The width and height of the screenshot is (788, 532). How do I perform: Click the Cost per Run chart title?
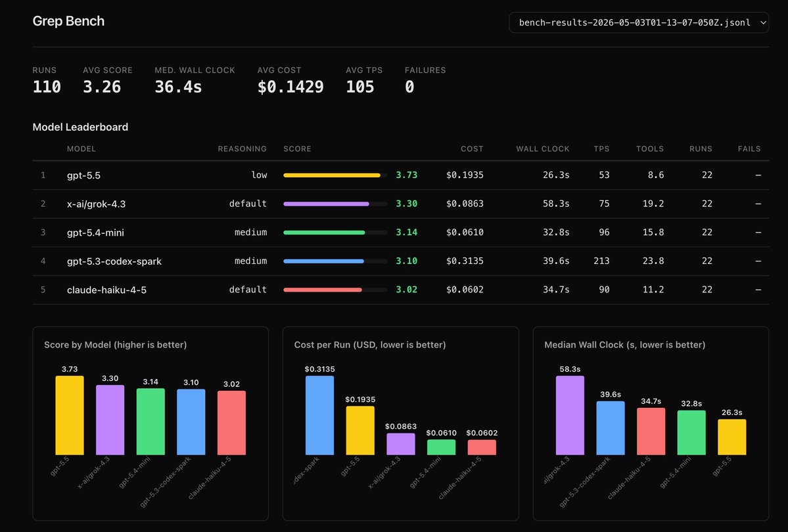(x=370, y=345)
